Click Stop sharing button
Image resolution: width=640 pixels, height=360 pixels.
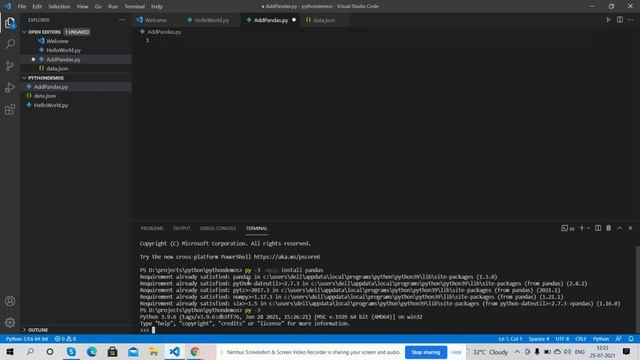click(426, 352)
